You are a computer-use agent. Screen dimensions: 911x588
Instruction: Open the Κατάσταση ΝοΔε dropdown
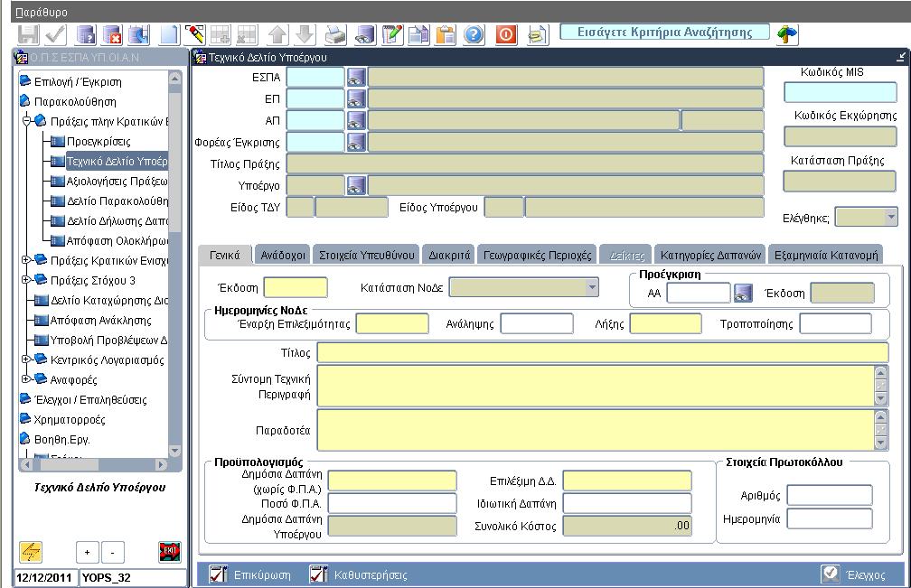(x=592, y=287)
